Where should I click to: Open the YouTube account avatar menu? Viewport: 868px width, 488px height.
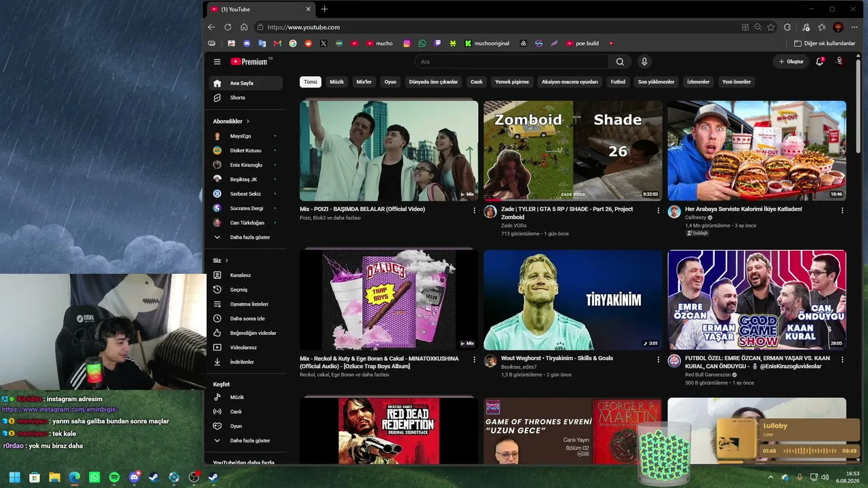point(840,62)
